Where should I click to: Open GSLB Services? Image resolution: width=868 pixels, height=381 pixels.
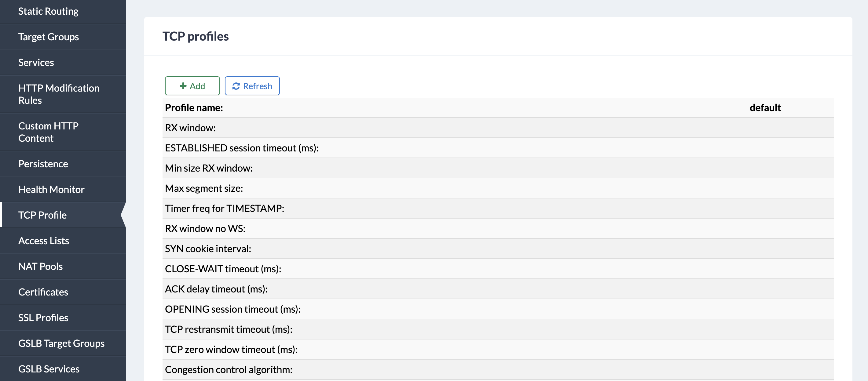tap(49, 368)
